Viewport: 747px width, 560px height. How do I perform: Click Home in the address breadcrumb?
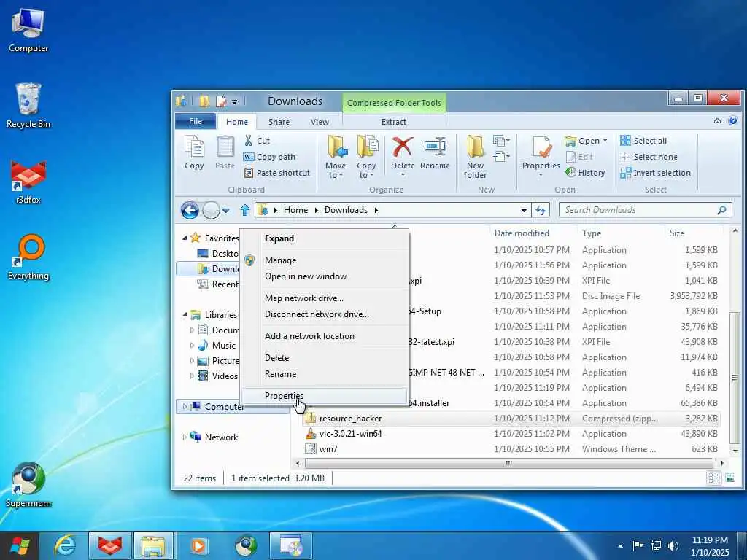[296, 210]
